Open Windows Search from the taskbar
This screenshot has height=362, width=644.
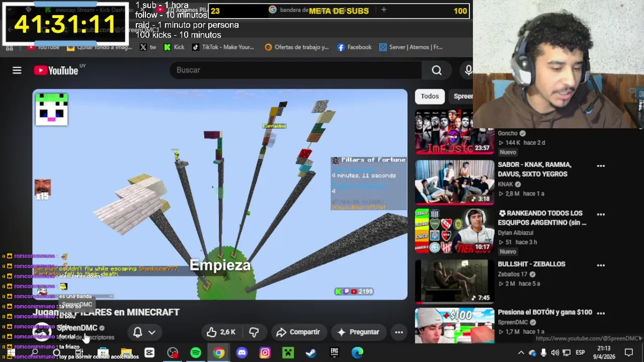coord(34,352)
